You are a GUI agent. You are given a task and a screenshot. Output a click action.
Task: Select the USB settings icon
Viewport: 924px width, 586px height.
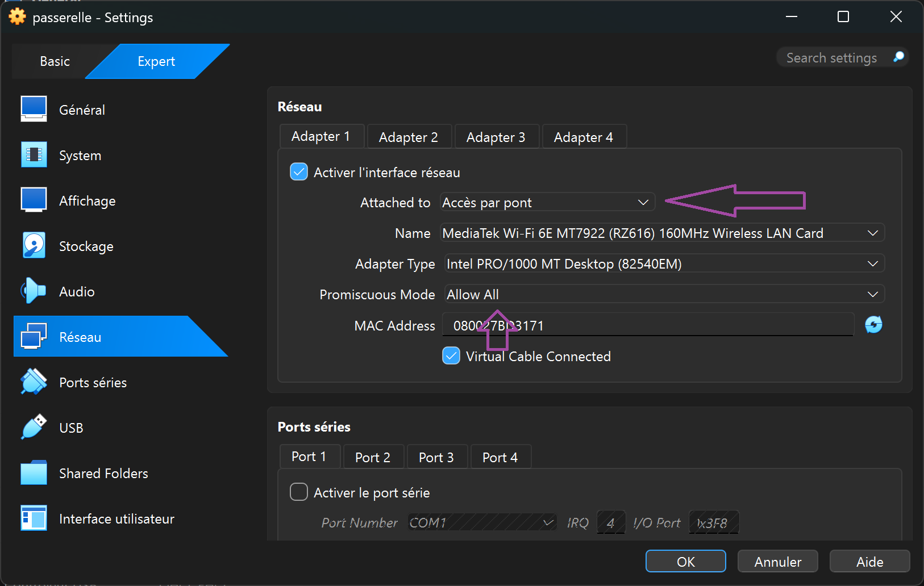click(x=34, y=427)
